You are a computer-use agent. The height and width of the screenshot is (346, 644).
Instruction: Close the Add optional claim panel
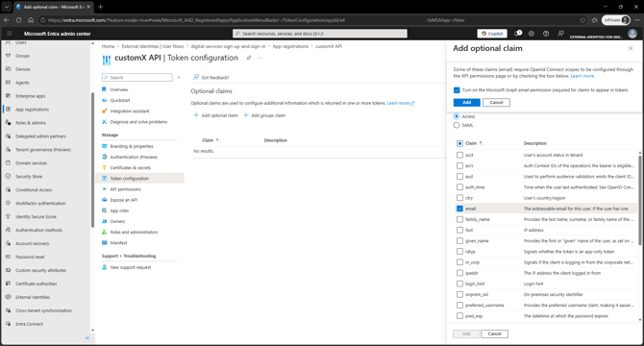[631, 48]
